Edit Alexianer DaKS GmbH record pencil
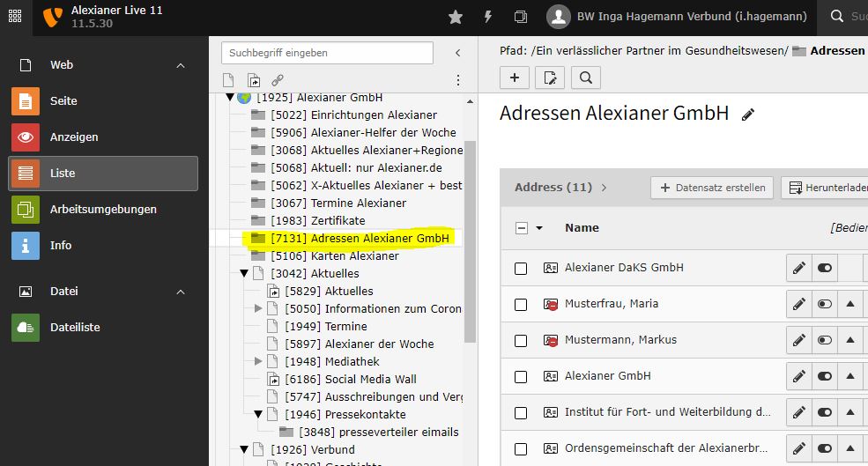The height and width of the screenshot is (466, 868). point(798,268)
